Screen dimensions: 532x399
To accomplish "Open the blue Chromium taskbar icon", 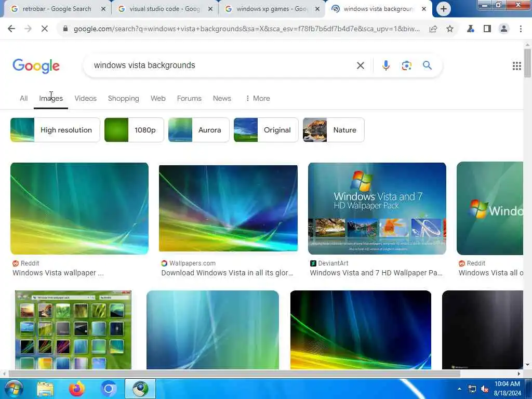I will [x=109, y=389].
